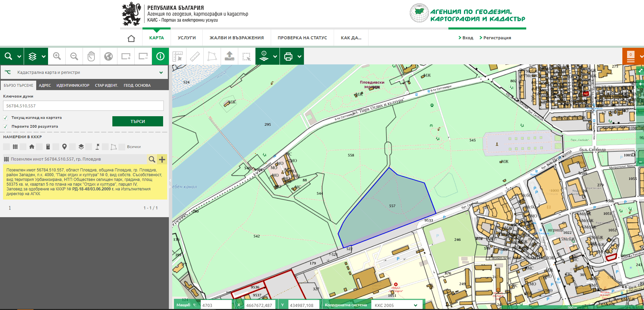
Task: Toggle the flag marker filter checkbox
Action: (x=89, y=147)
